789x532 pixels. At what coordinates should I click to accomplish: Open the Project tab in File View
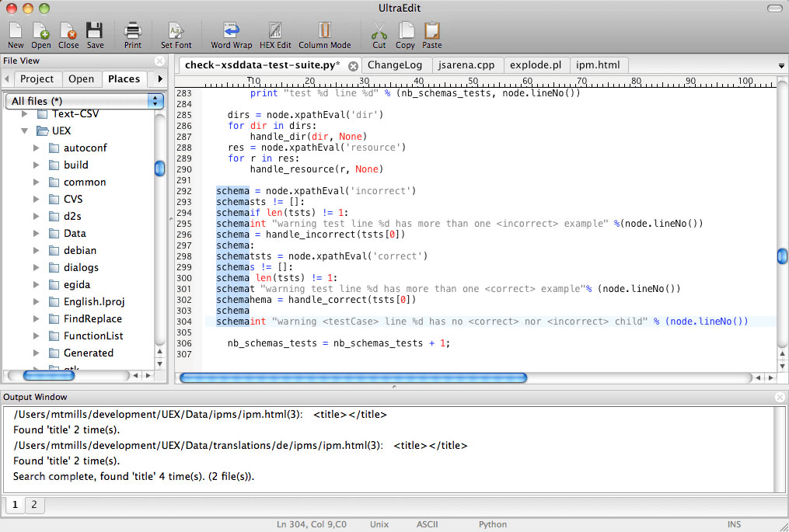pyautogui.click(x=37, y=79)
